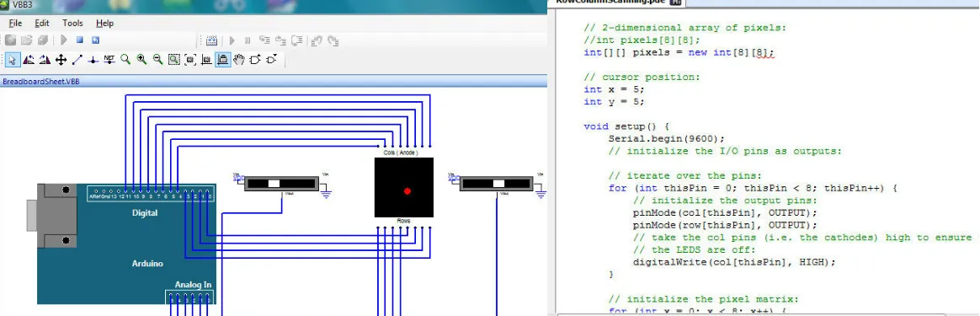Click the rotate right tool
The height and width of the screenshot is (316, 980).
45,60
